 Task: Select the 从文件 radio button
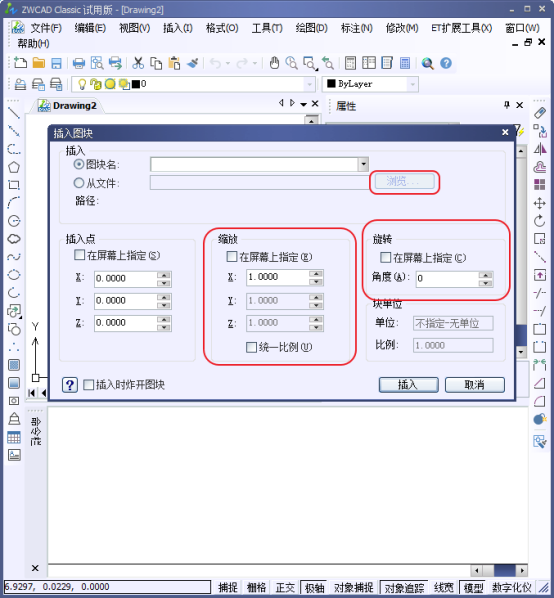coord(79,183)
